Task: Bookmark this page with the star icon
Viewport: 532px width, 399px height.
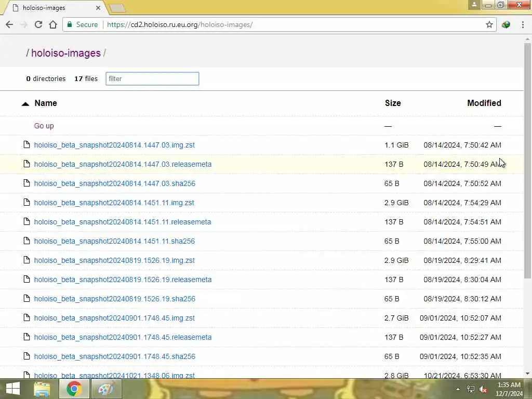Action: coord(489,24)
